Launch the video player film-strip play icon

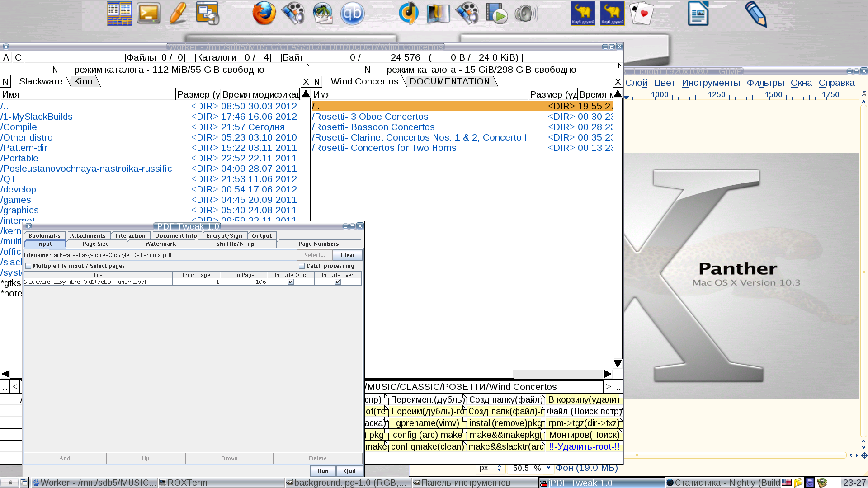pyautogui.click(x=497, y=13)
